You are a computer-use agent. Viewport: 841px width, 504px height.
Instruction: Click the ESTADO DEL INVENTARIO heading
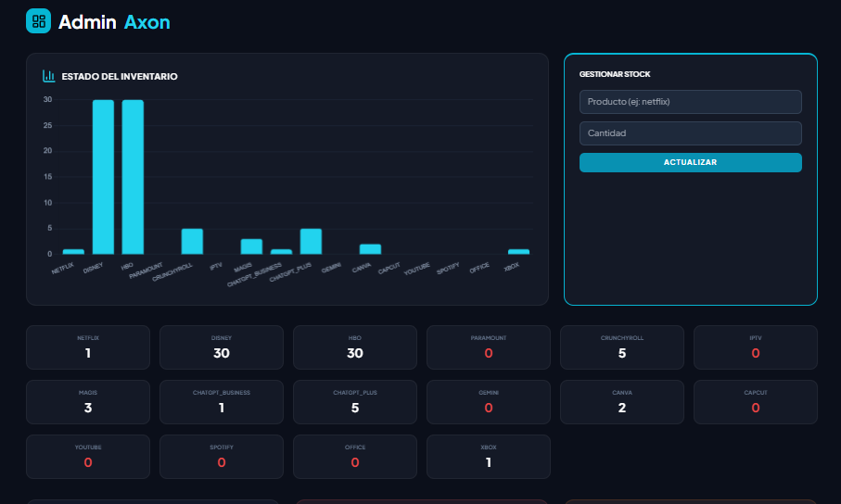[120, 76]
